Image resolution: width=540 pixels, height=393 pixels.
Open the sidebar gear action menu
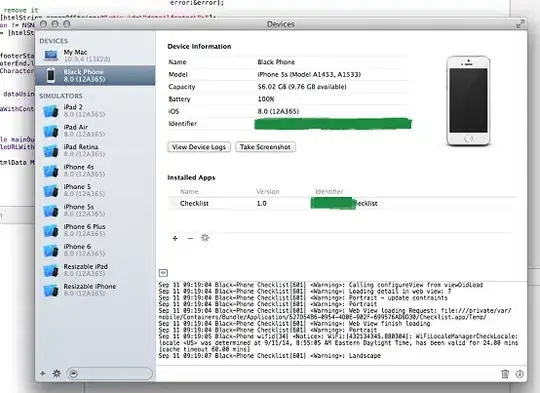pyautogui.click(x=57, y=373)
